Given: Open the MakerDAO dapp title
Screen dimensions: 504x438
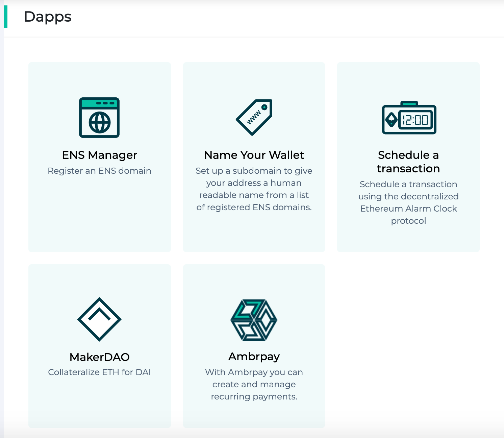Looking at the screenshot, I should 99,357.
